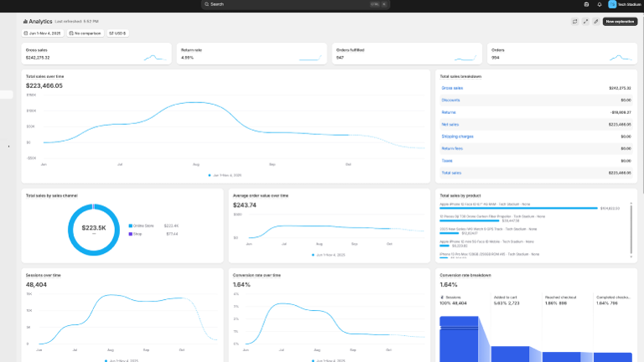The width and height of the screenshot is (644, 362).
Task: Click the refresh icon beside New exploration
Action: 574,21
